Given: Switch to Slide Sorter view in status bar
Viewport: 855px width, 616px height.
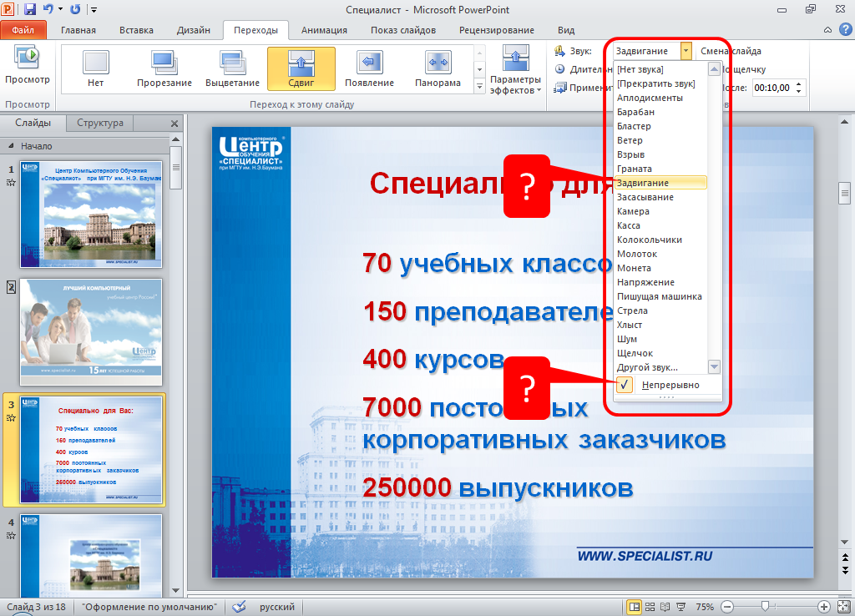Looking at the screenshot, I should click(x=650, y=607).
